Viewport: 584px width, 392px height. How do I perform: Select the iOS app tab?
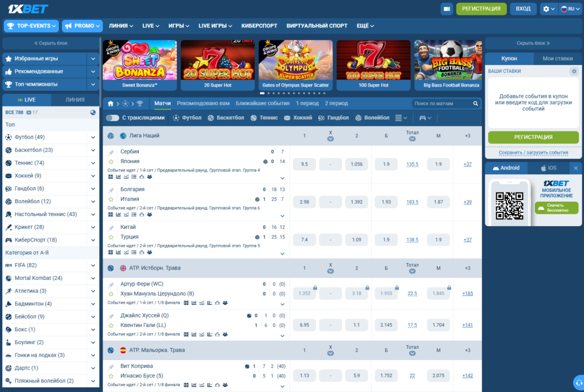point(549,168)
